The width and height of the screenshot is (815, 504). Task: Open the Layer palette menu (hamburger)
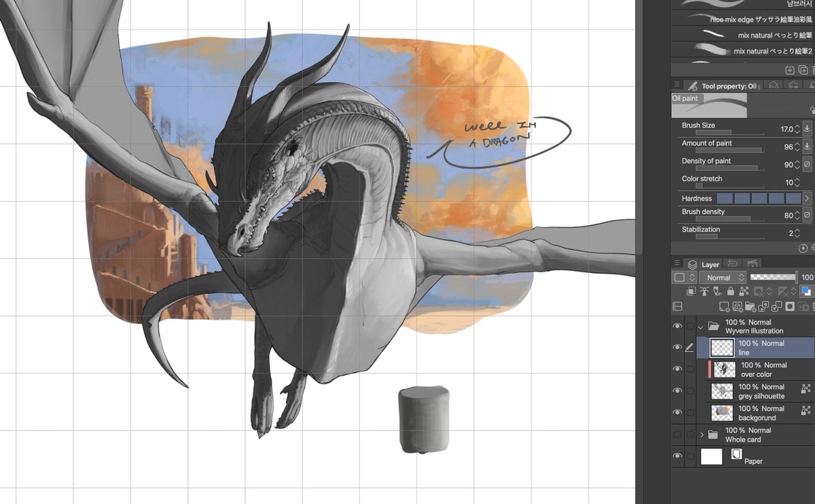coord(676,263)
